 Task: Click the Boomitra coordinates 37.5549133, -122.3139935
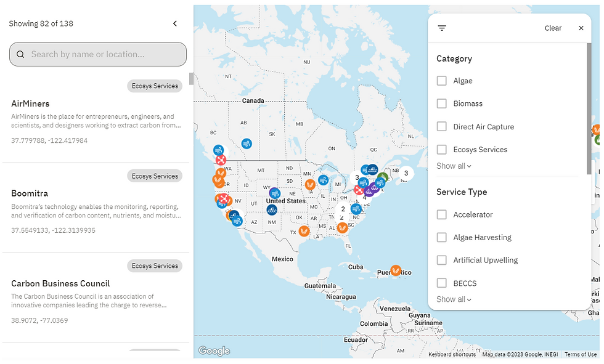click(x=53, y=230)
